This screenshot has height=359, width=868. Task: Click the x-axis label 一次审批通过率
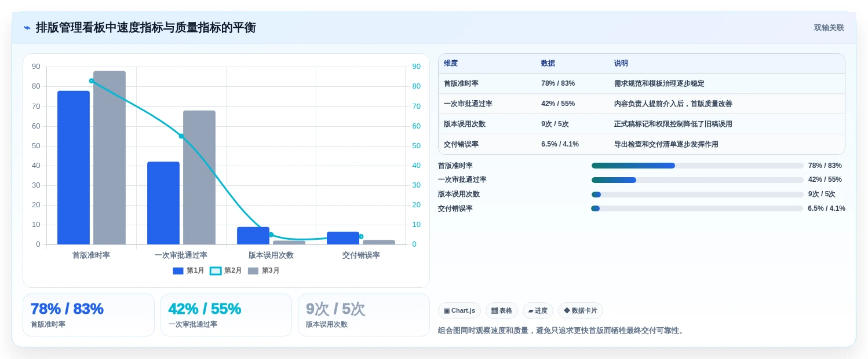click(181, 255)
